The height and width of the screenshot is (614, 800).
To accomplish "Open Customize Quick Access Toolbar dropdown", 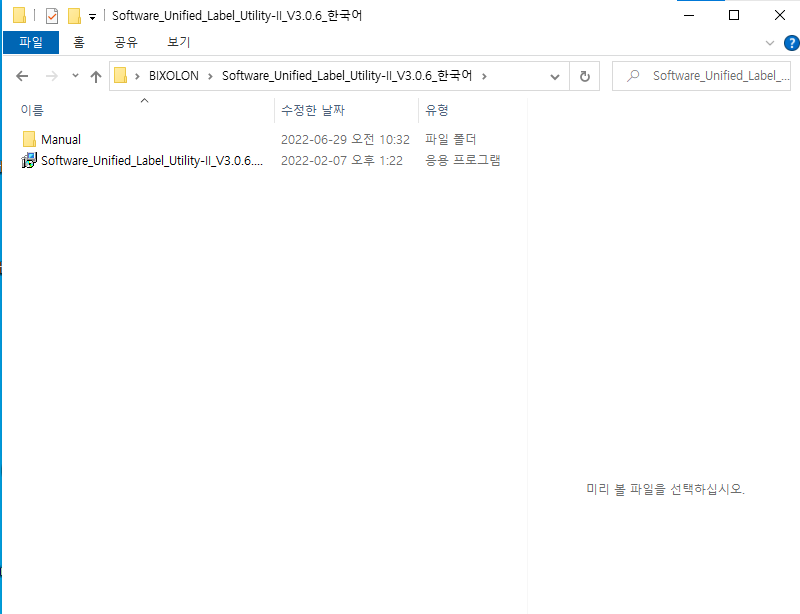I will (x=92, y=17).
